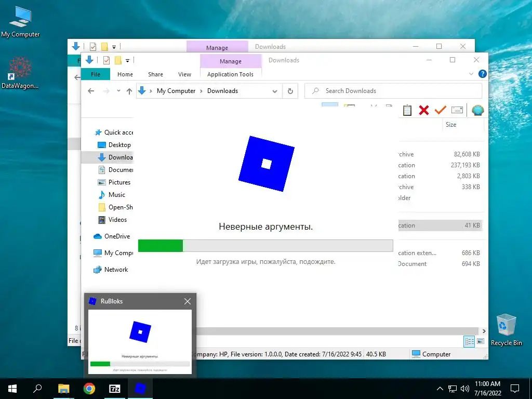Select the Open-Sh folder in the sidebar
The image size is (532, 399).
pos(115,207)
